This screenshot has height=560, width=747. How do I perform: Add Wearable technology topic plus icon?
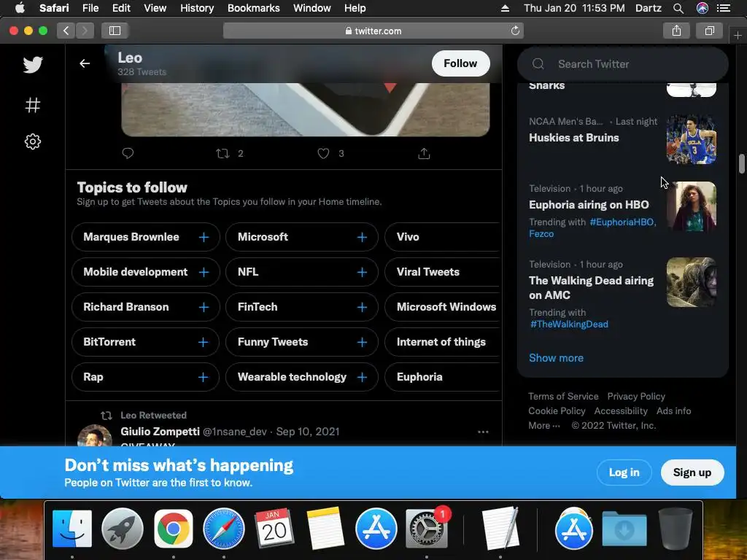click(x=362, y=377)
